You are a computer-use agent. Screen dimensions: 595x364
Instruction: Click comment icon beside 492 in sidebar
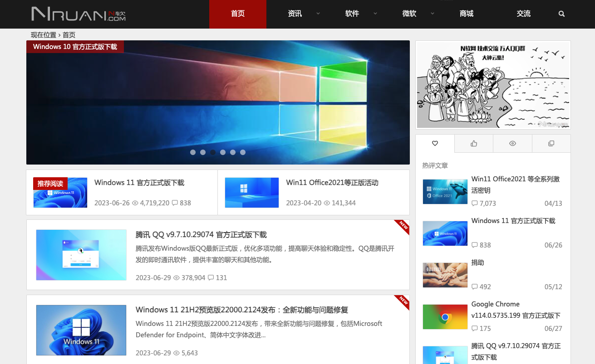(x=475, y=287)
